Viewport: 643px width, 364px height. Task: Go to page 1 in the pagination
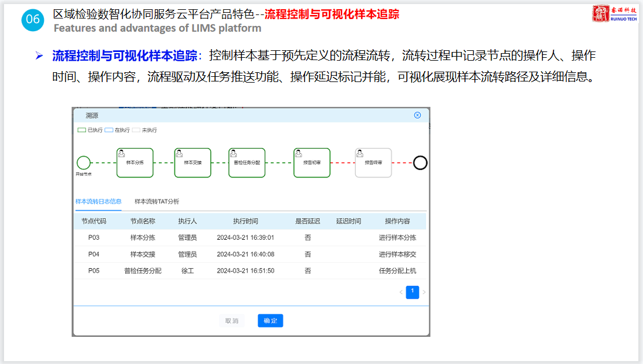point(412,292)
